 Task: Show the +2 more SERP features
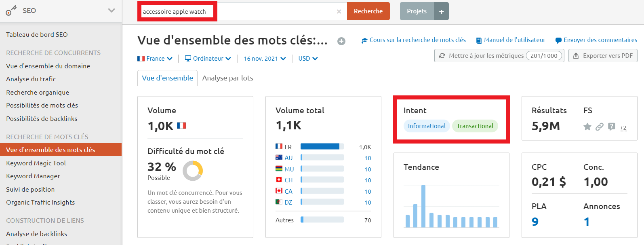pyautogui.click(x=623, y=128)
